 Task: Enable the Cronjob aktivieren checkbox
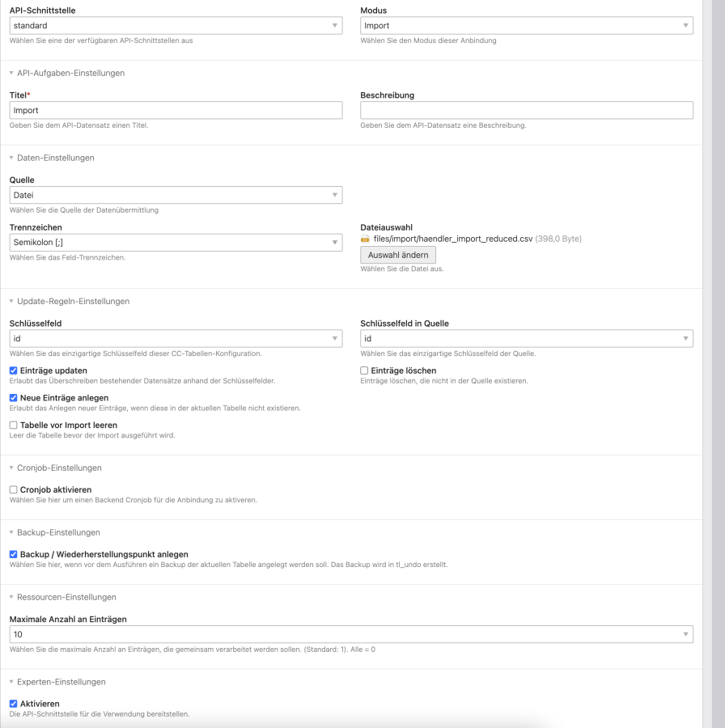tap(14, 490)
